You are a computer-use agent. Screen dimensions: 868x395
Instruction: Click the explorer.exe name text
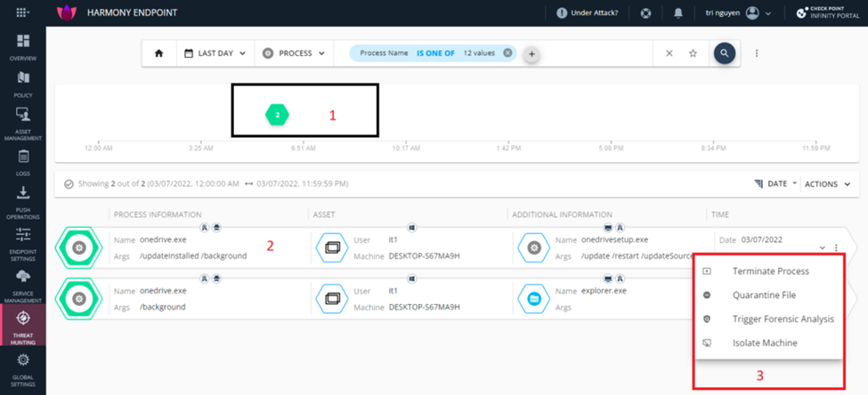pyautogui.click(x=604, y=290)
